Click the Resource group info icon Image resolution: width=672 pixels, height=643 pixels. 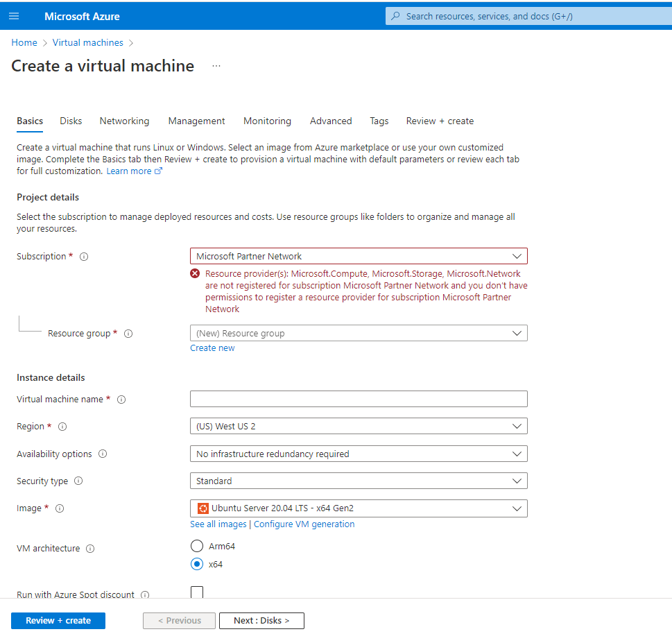coord(128,334)
